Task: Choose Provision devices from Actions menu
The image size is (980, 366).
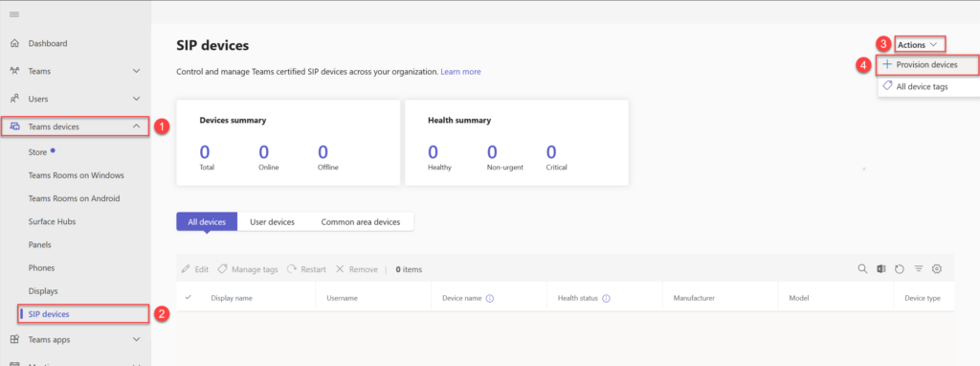Action: [x=928, y=64]
